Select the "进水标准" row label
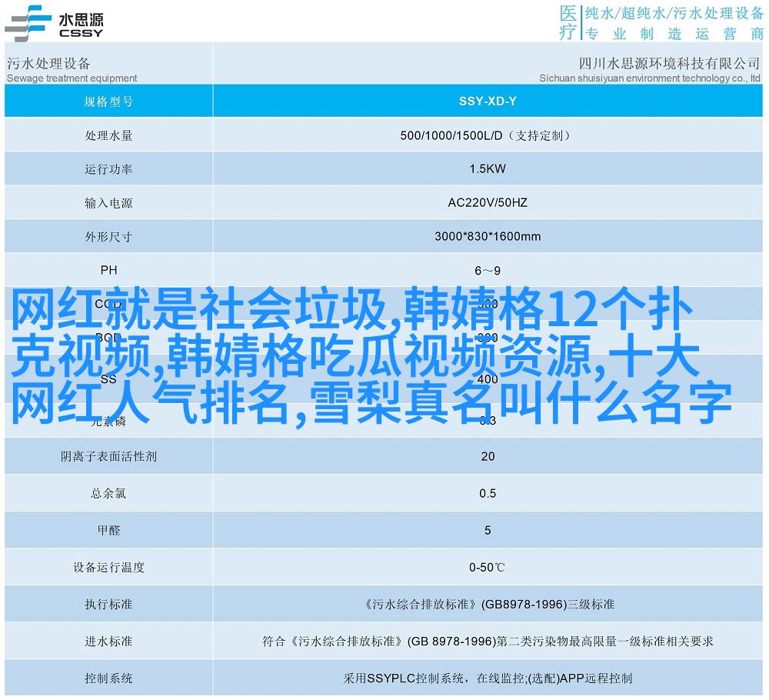769x700 pixels. point(108,641)
